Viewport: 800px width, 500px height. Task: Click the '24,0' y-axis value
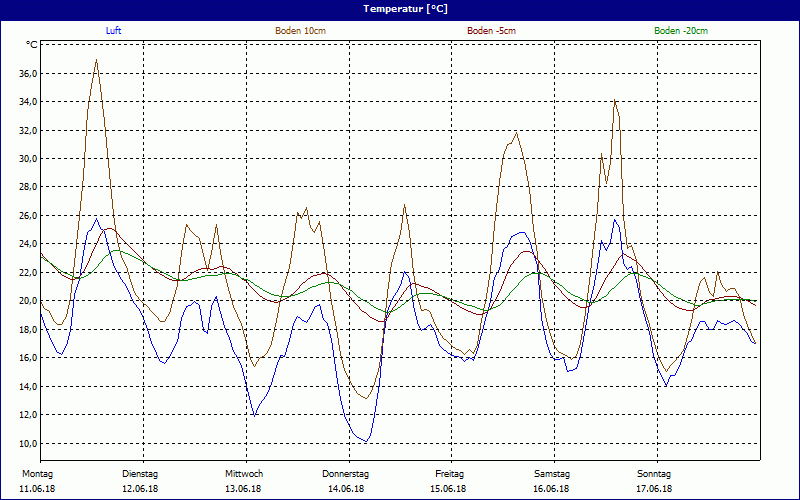(x=28, y=244)
